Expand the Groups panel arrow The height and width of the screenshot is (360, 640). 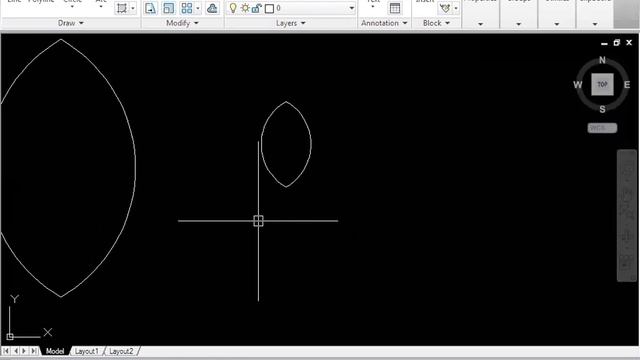point(518,24)
